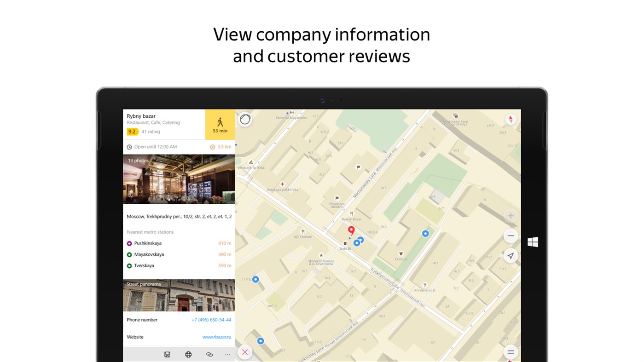Select the walking route showing 53 min

click(220, 124)
